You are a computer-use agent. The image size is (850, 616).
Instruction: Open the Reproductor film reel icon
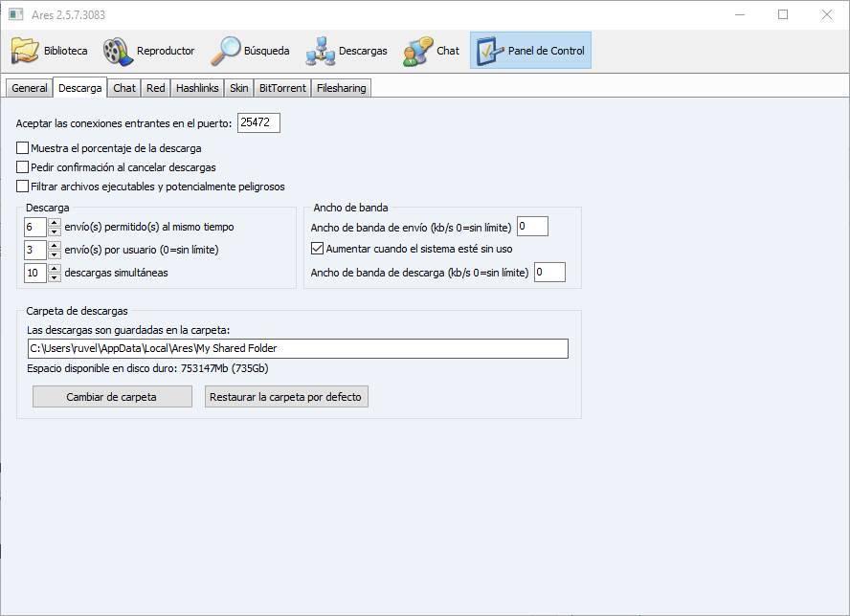coord(118,52)
